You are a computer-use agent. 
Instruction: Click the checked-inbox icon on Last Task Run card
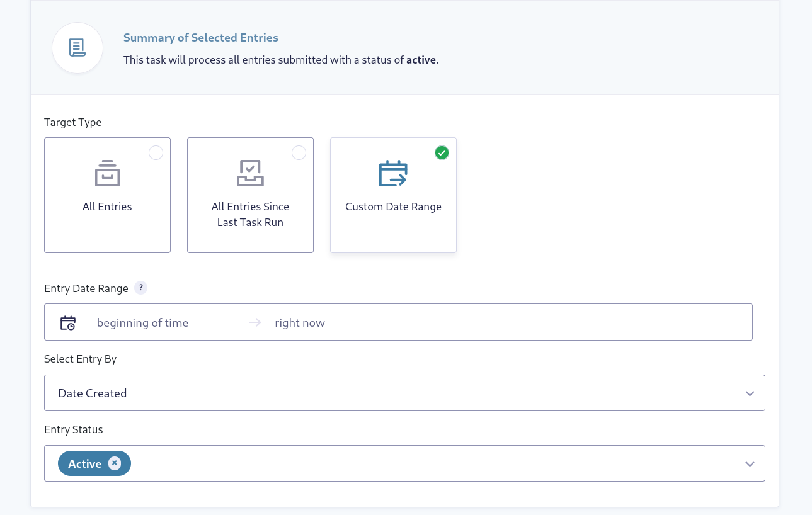click(250, 172)
